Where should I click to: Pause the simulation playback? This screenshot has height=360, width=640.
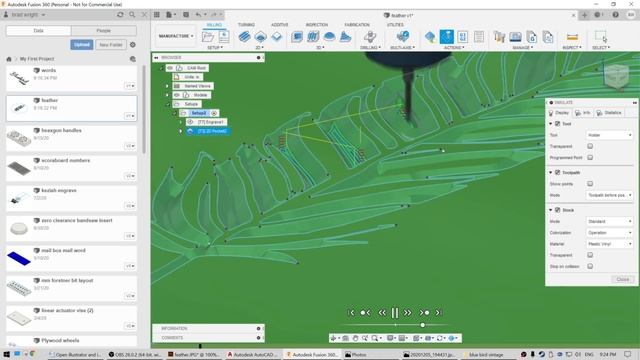395,313
